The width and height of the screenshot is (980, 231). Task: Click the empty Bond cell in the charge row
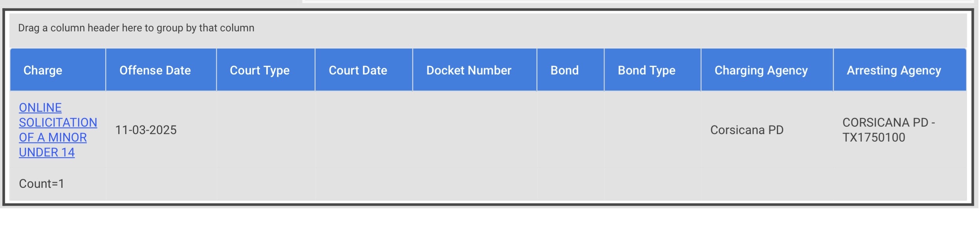click(x=570, y=130)
